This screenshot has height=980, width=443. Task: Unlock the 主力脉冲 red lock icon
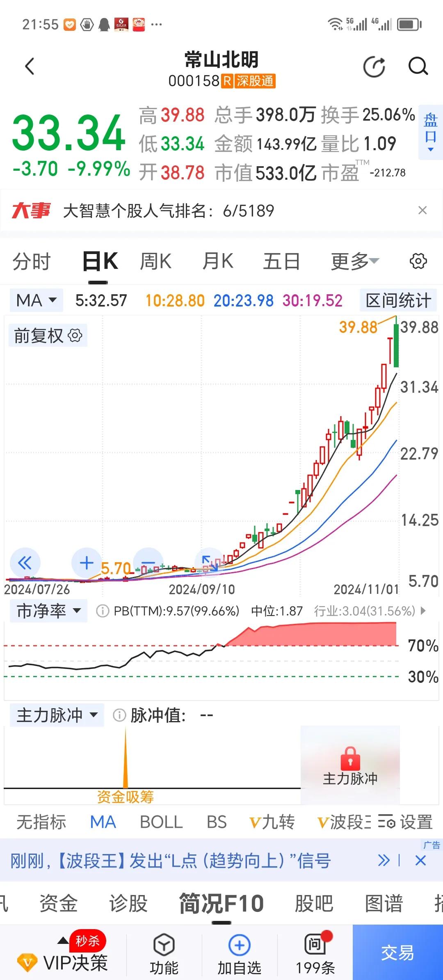(x=350, y=758)
